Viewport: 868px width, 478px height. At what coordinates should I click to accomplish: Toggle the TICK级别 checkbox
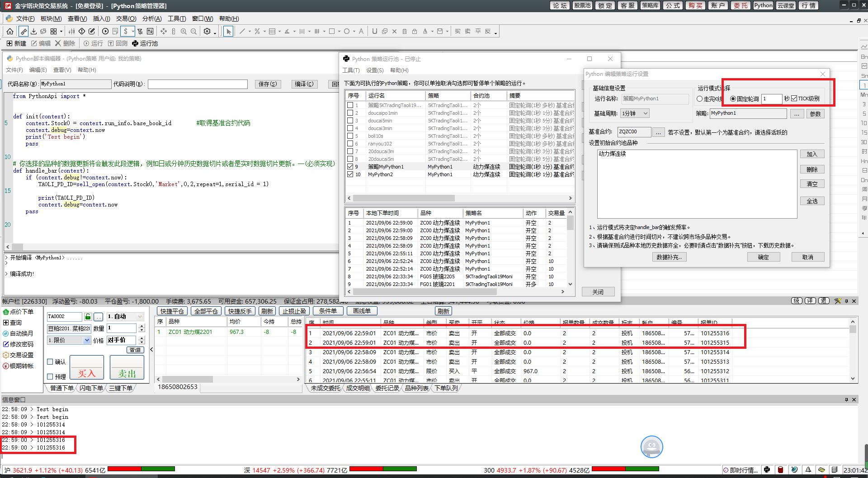tap(794, 98)
